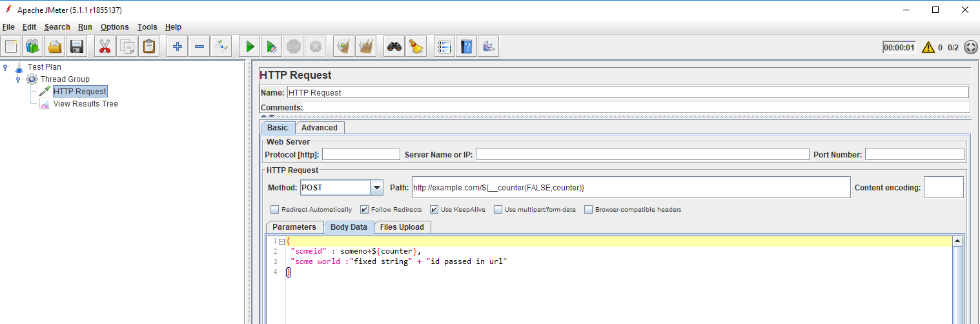Click the Add plus toolbar icon

[178, 46]
